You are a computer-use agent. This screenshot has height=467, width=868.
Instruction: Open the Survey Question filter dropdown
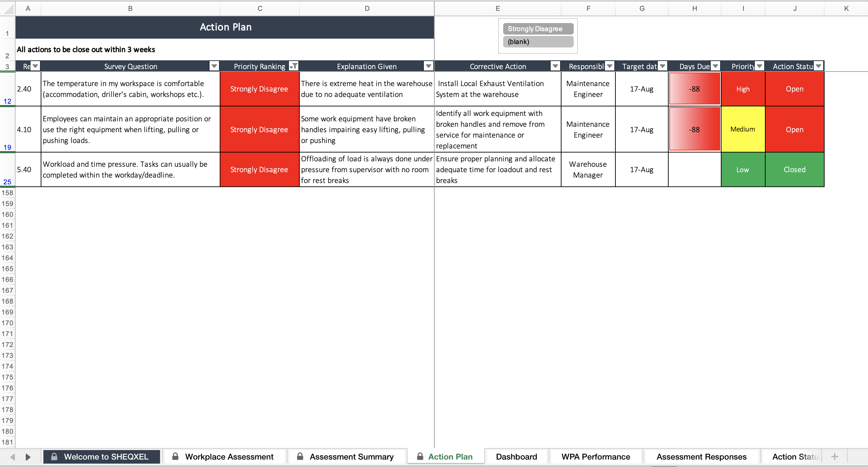coord(214,66)
